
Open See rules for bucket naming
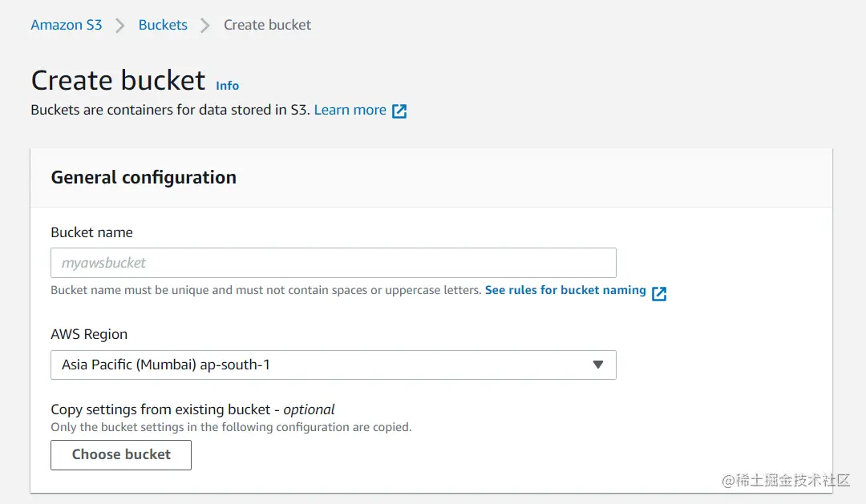565,290
